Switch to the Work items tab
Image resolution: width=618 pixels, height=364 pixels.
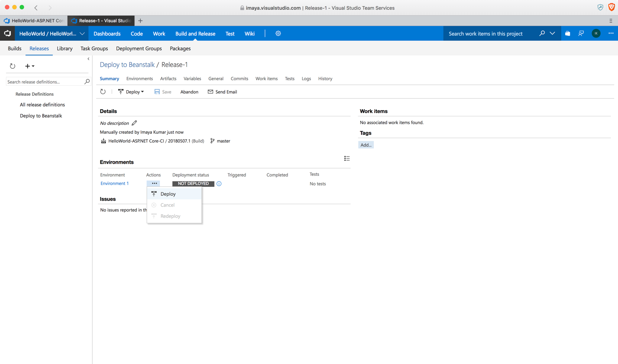[x=267, y=78]
